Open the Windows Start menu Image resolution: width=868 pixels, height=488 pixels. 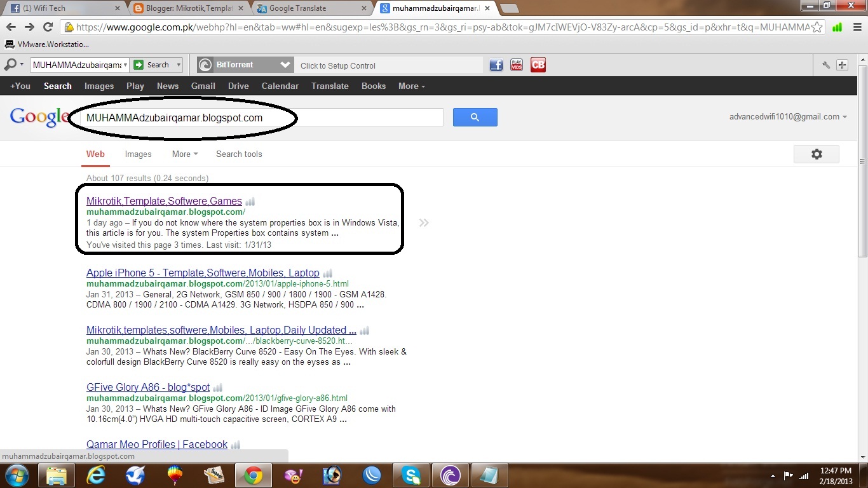(16, 475)
